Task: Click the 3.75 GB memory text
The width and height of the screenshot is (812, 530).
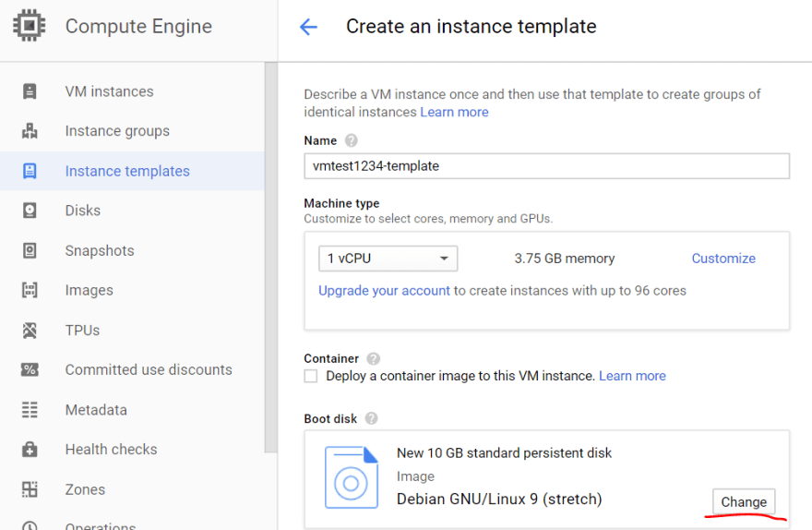Action: coord(565,258)
